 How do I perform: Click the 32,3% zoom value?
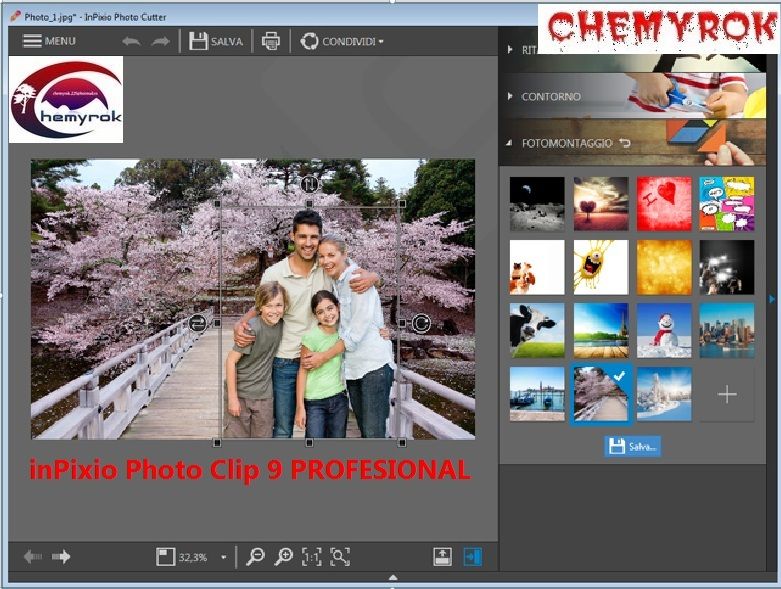[193, 557]
